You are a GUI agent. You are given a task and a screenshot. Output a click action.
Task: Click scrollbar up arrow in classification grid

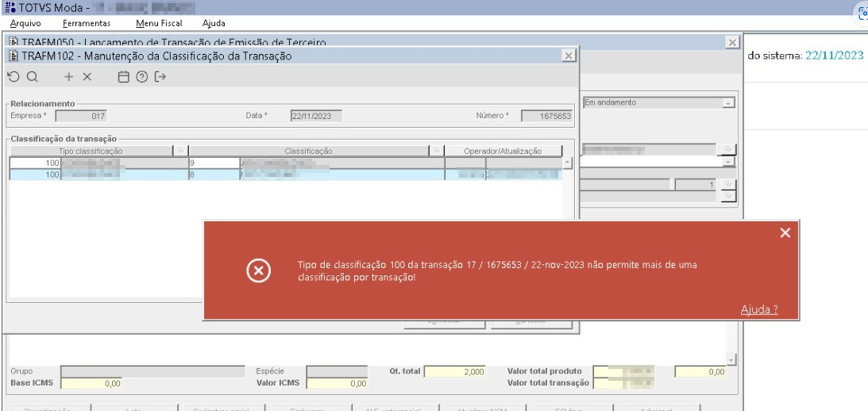coord(567,163)
